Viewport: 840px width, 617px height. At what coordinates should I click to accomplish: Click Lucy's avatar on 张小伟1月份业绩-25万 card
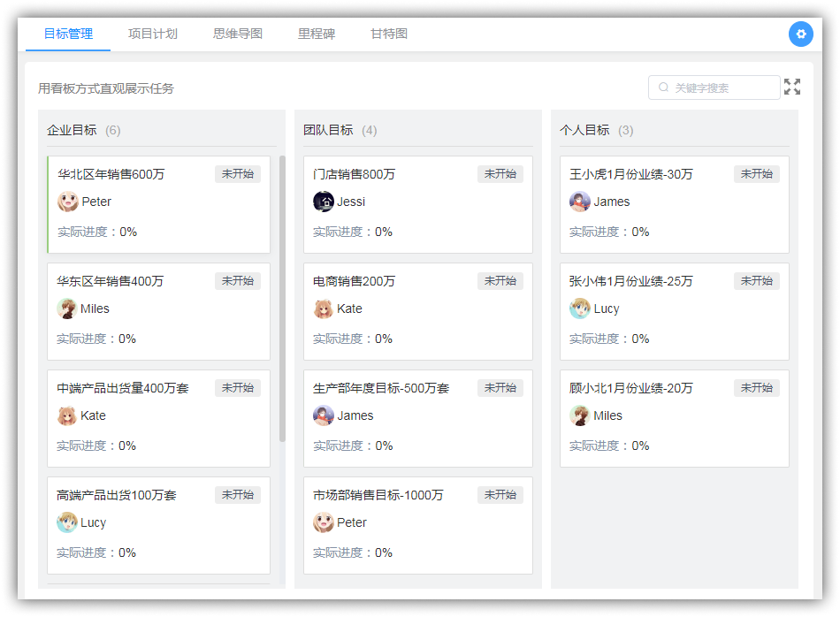(580, 308)
